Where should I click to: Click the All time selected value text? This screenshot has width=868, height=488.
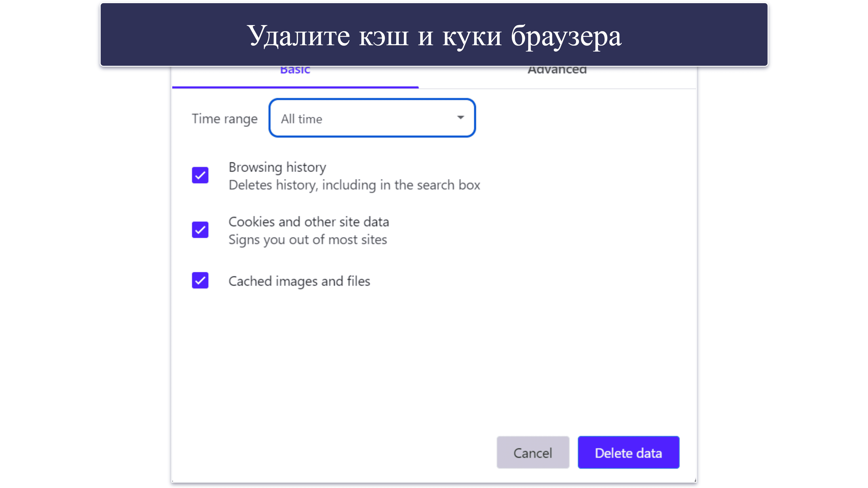click(x=302, y=119)
